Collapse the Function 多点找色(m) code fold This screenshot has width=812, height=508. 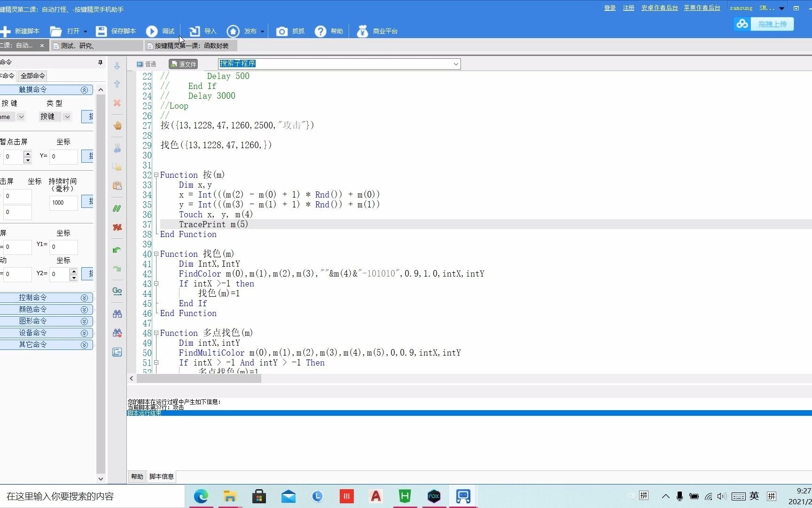pyautogui.click(x=156, y=333)
